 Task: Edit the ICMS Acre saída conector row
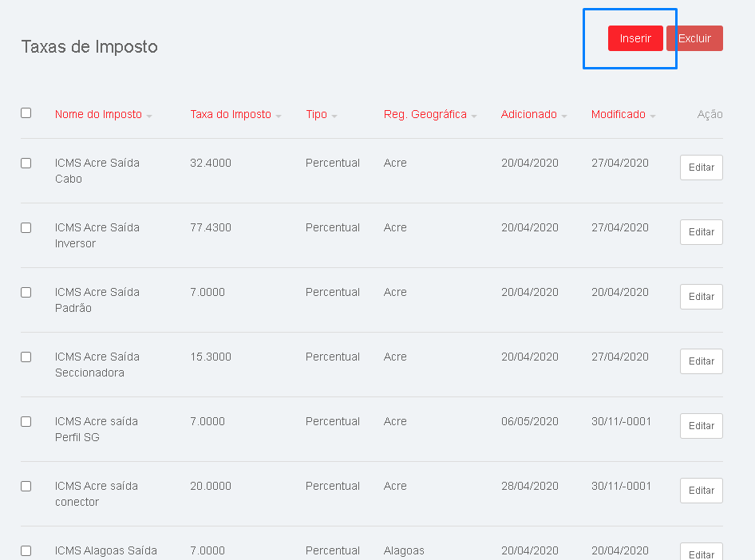tap(701, 491)
